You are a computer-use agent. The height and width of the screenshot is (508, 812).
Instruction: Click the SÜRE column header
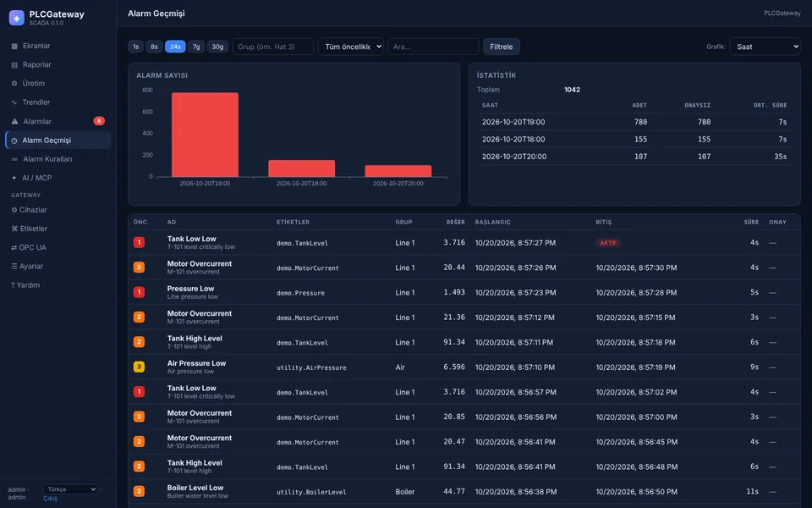click(x=751, y=222)
